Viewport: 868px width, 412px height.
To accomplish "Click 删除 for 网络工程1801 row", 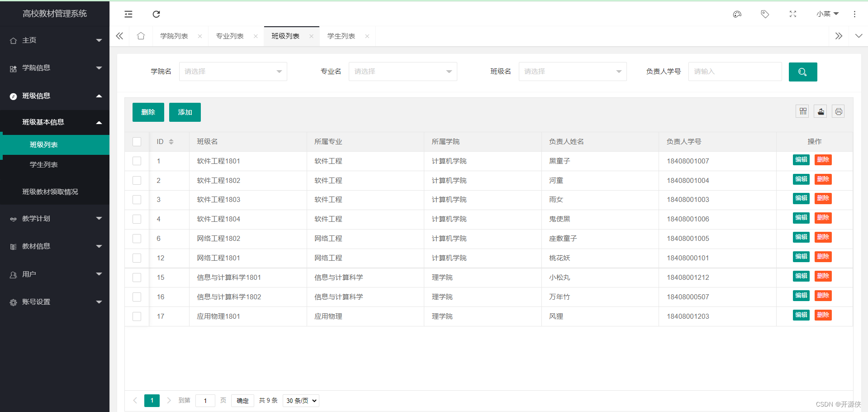I will coord(823,257).
